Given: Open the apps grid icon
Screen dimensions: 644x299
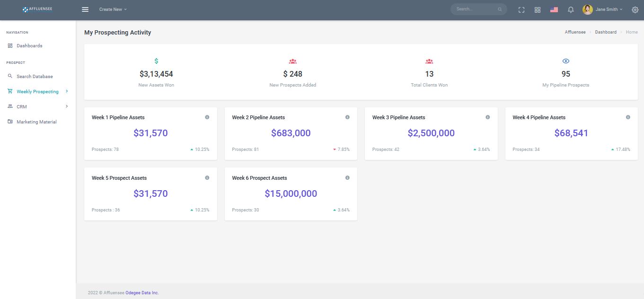Looking at the screenshot, I should (x=538, y=9).
